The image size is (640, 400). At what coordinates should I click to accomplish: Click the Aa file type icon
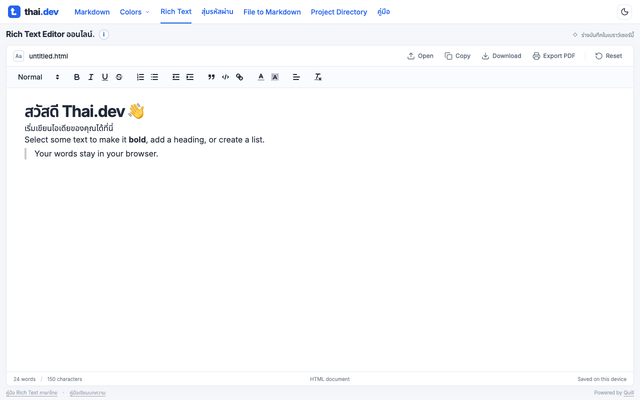[x=18, y=56]
